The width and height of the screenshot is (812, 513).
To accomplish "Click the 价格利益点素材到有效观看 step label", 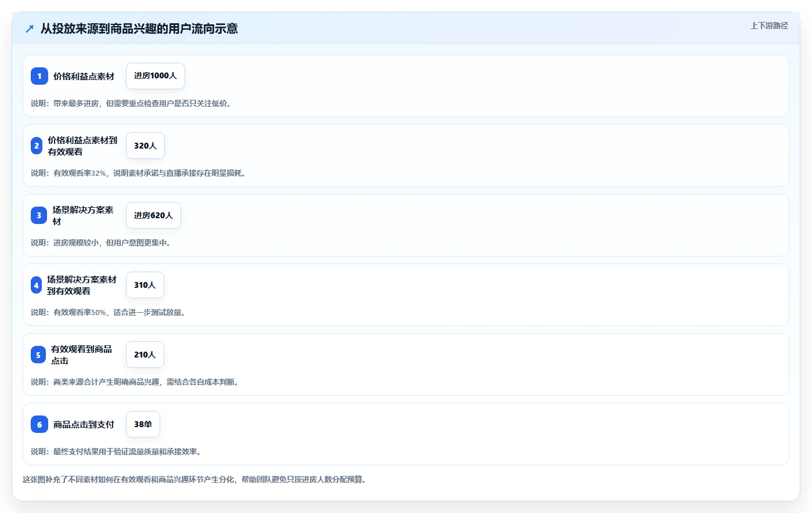I will (x=82, y=146).
